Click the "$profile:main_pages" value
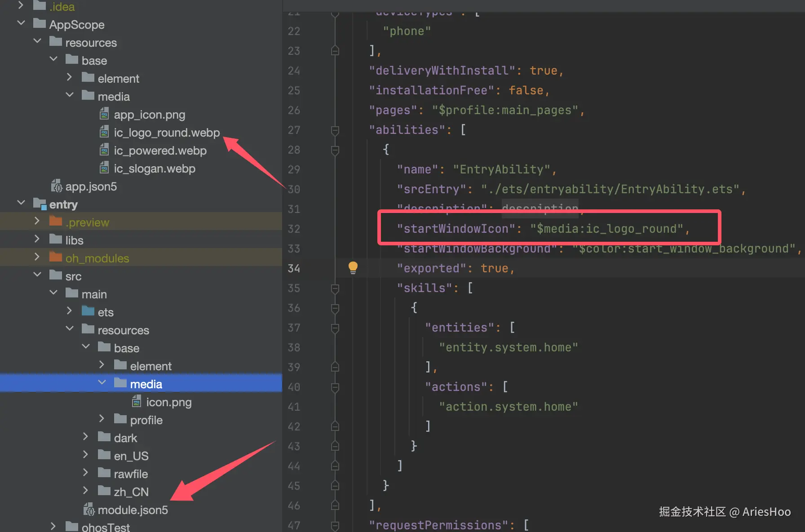 coord(505,110)
